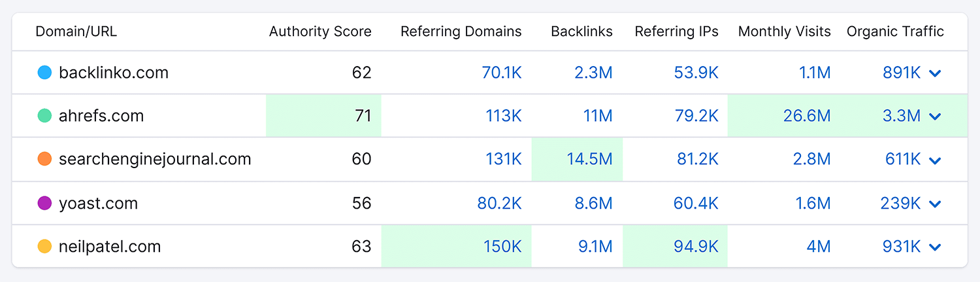
Task: Sort by the Monthly Visits column header
Action: (785, 31)
